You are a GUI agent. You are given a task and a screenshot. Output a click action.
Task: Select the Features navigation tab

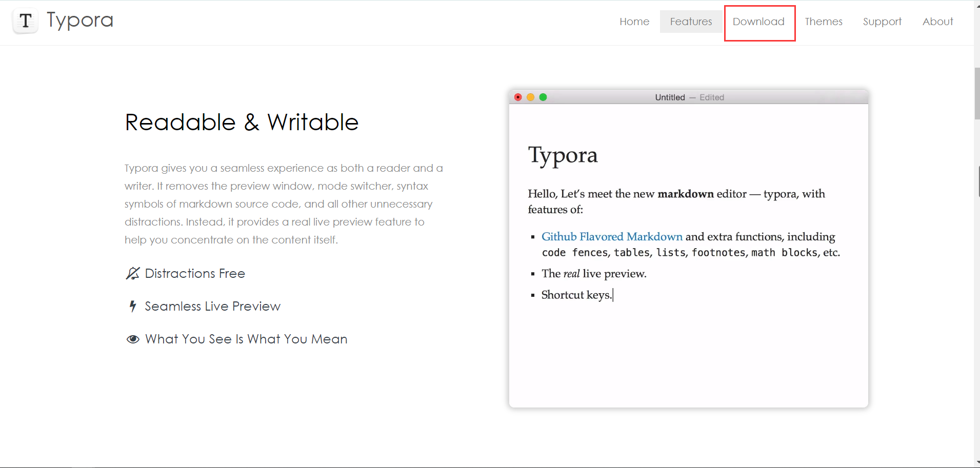pos(691,22)
